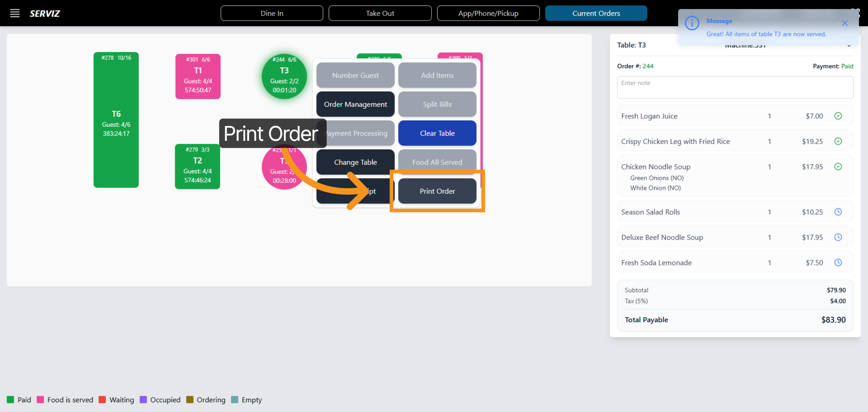Click the served check icon on Fresh Logan Juice

pos(839,116)
